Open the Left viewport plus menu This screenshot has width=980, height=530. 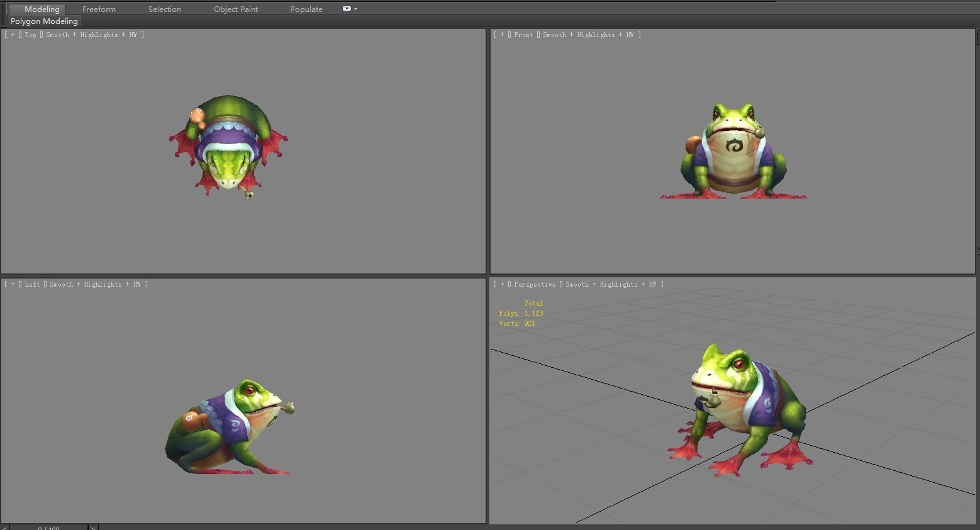click(13, 285)
